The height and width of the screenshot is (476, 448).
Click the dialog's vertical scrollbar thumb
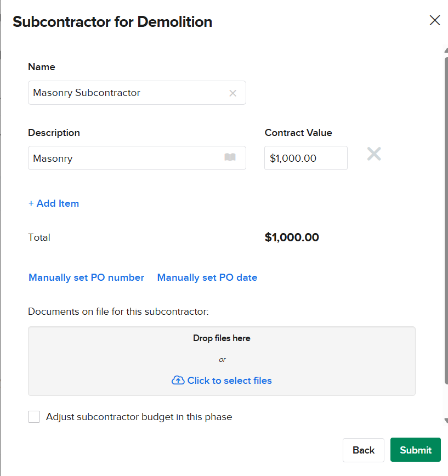tap(446, 219)
